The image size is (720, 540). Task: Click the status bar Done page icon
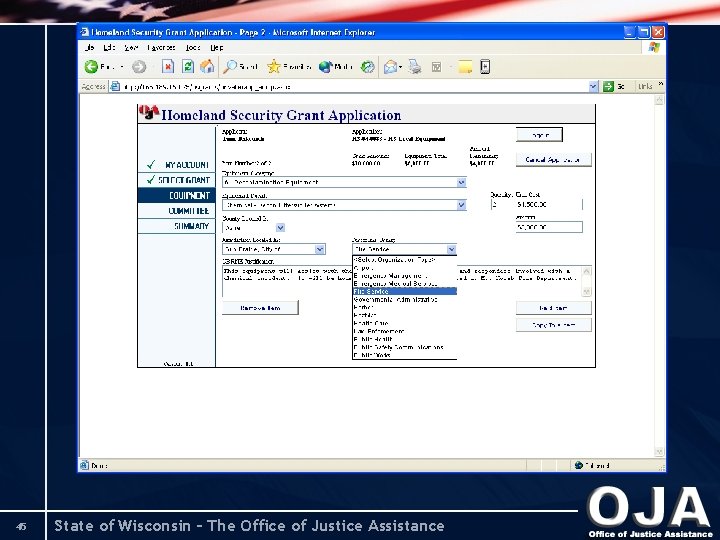click(84, 465)
